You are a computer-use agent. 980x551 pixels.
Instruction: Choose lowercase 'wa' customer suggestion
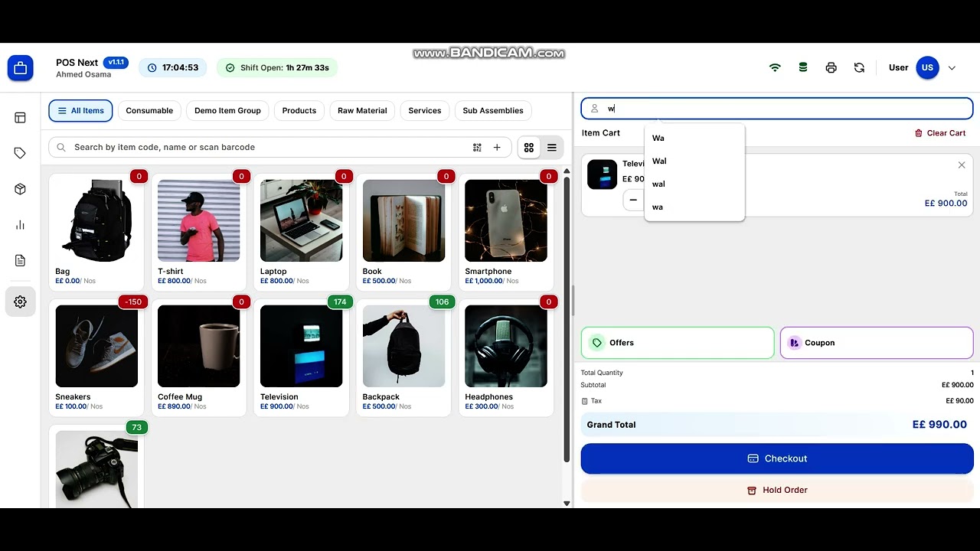694,207
